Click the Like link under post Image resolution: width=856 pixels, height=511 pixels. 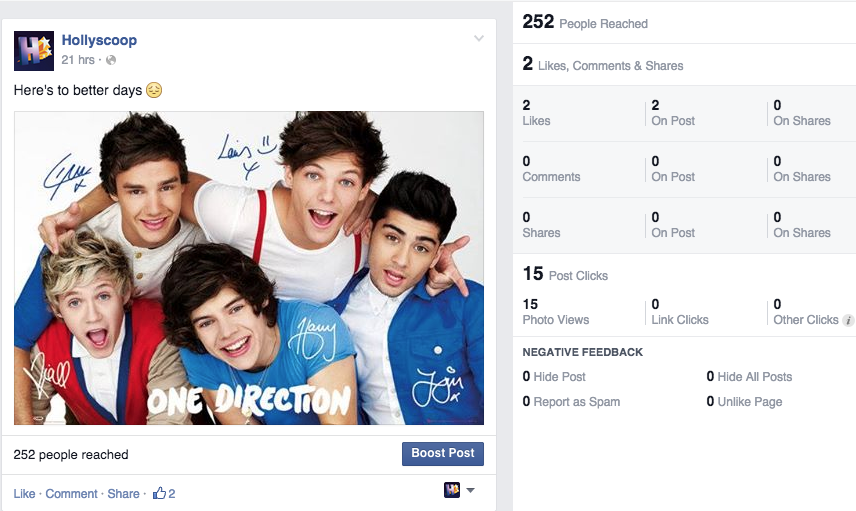(25, 494)
